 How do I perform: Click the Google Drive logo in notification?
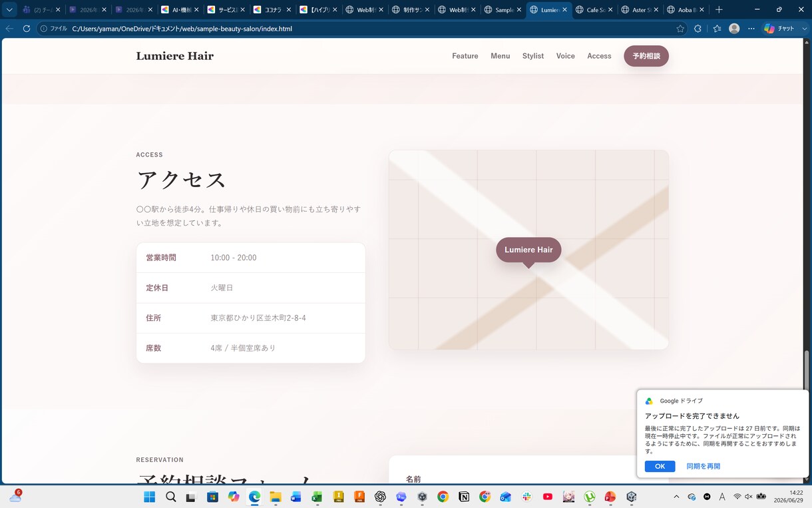tap(649, 401)
